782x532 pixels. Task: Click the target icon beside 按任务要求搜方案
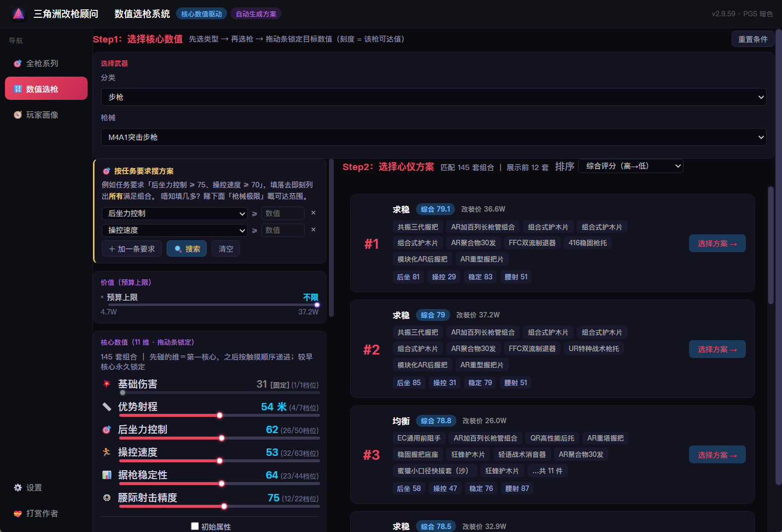pyautogui.click(x=106, y=171)
